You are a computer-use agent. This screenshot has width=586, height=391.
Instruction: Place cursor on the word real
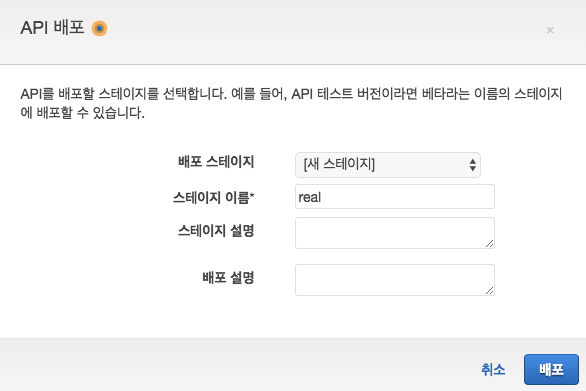click(x=309, y=197)
